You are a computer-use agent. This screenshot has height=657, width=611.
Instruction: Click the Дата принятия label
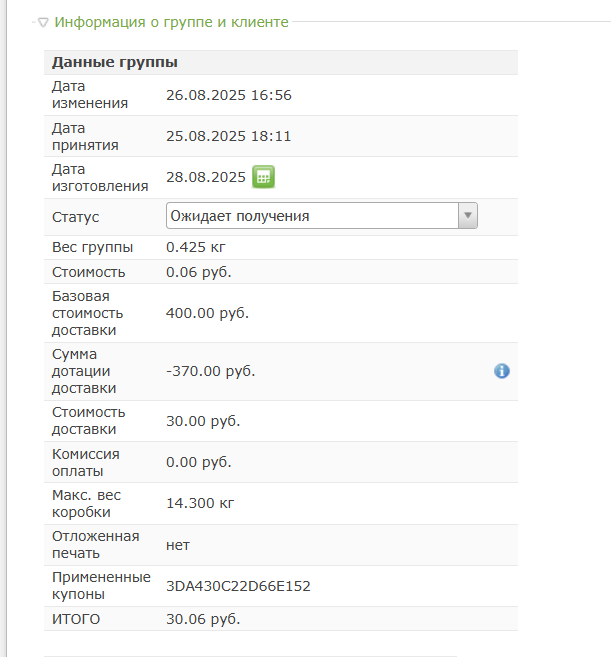[x=85, y=136]
